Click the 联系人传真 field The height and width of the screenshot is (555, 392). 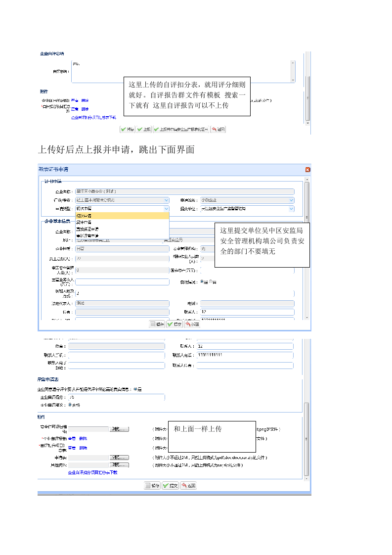(x=245, y=366)
